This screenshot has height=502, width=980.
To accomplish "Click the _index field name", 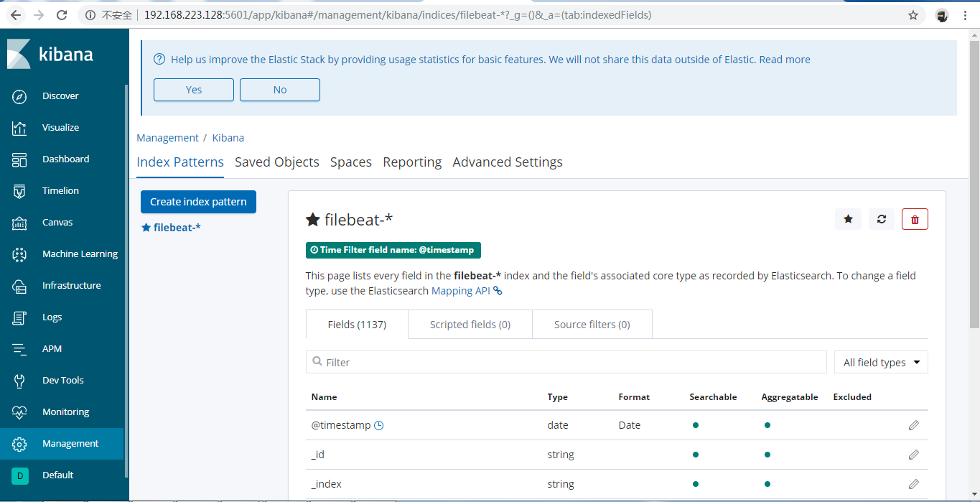I will [327, 484].
